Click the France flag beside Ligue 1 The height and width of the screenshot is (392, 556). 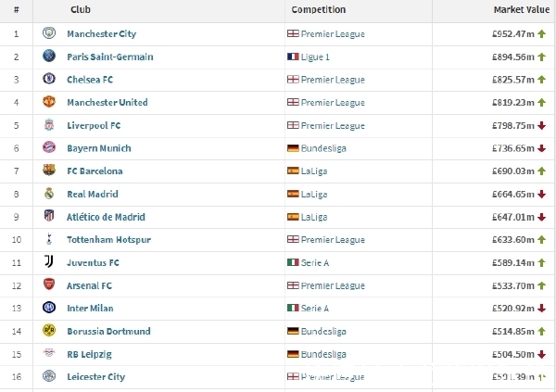[293, 57]
